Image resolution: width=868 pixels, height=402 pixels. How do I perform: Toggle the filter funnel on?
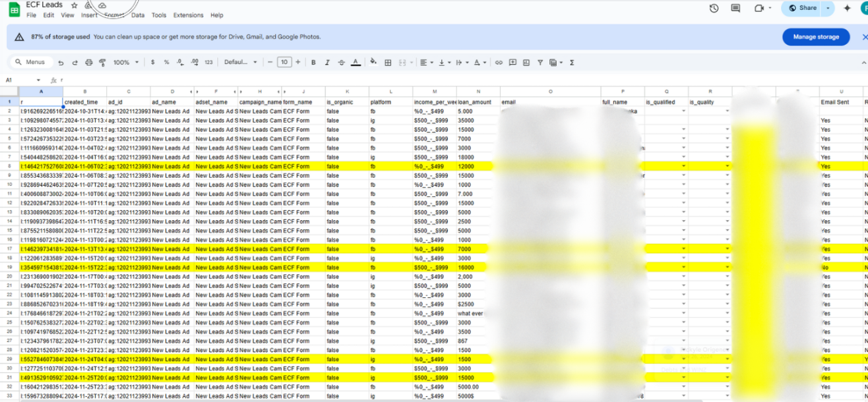[x=540, y=63]
